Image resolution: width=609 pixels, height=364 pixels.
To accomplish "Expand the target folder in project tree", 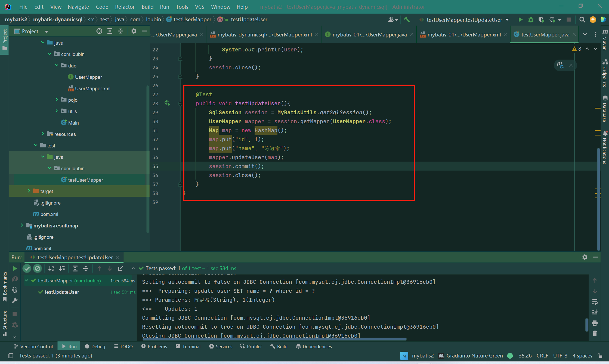I will tap(29, 191).
